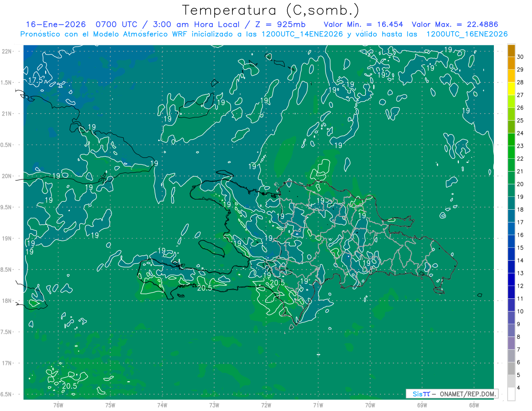
Task: Click the 72W longitude axis label
Action: pyautogui.click(x=266, y=405)
